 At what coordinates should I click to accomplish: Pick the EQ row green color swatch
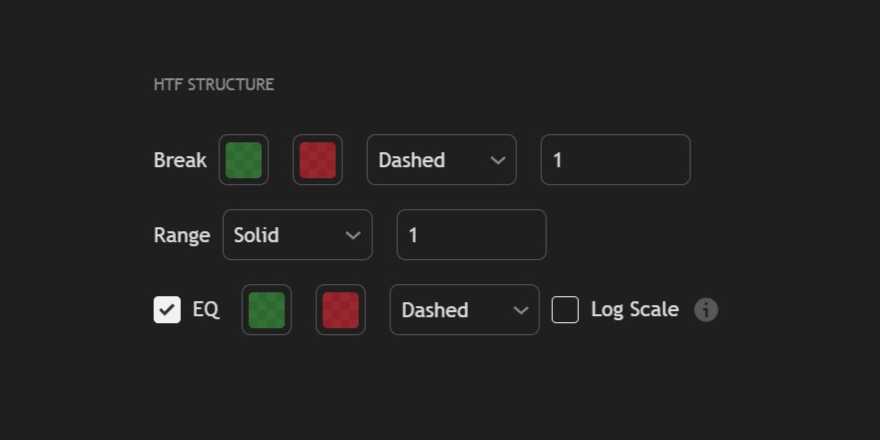point(267,310)
